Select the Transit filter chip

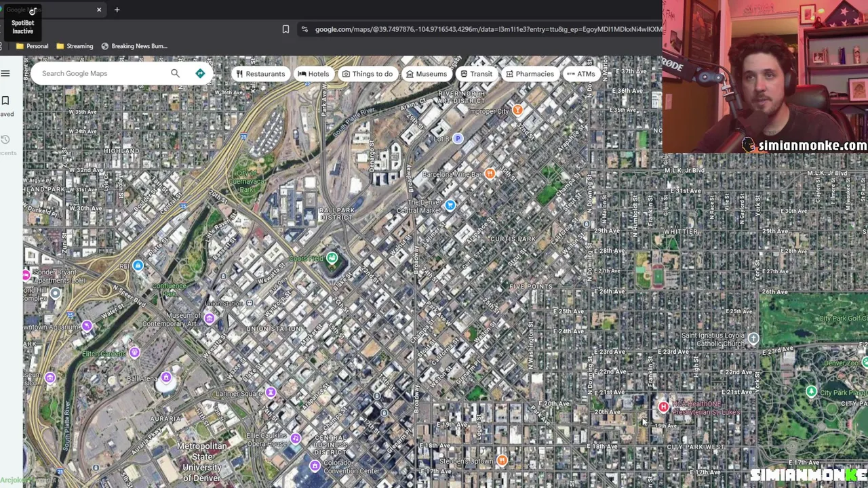click(x=476, y=74)
